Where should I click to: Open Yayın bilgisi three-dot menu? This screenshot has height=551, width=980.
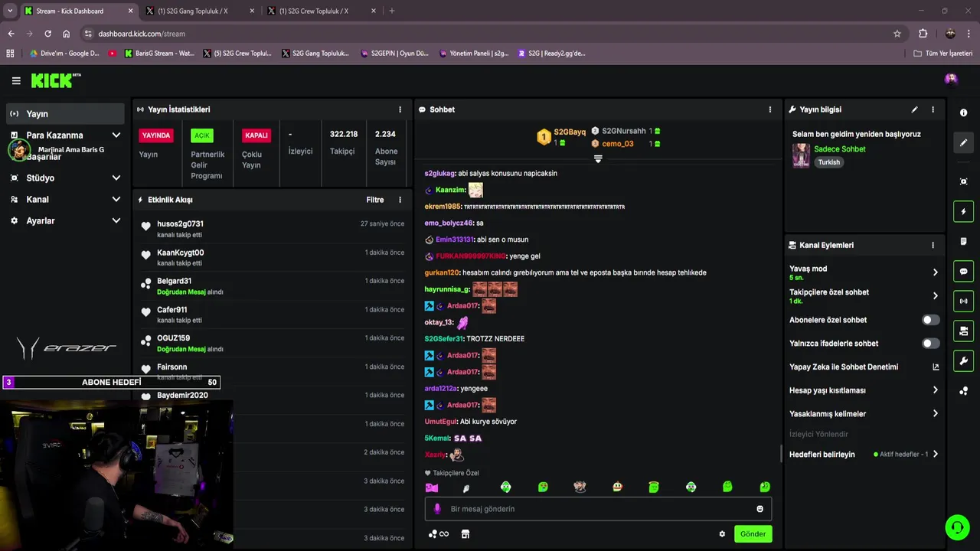tap(933, 109)
